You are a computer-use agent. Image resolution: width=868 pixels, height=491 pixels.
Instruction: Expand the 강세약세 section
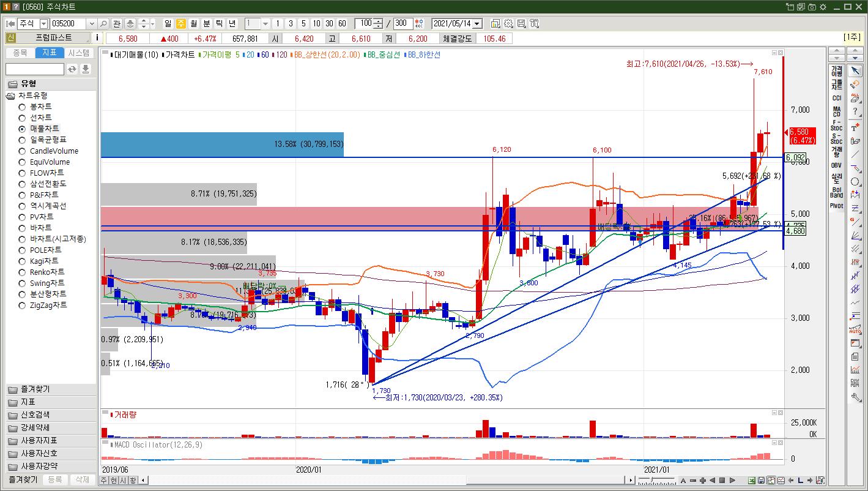(51, 428)
